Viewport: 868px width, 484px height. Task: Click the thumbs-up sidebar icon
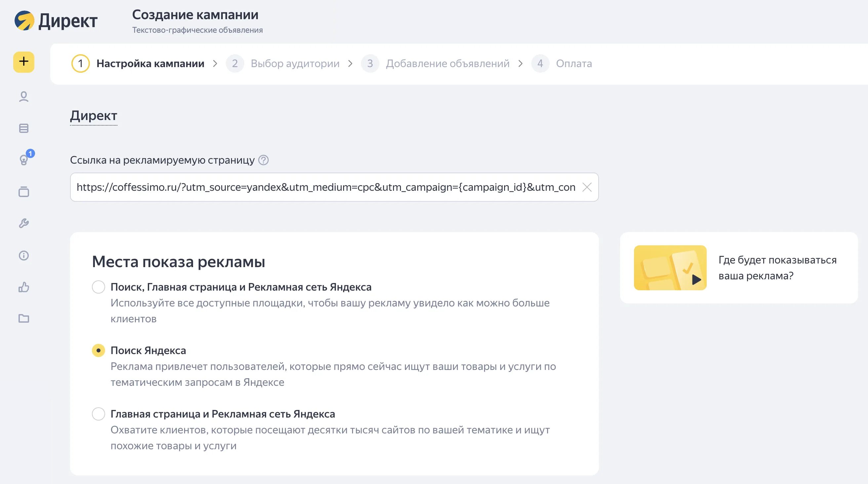click(23, 287)
